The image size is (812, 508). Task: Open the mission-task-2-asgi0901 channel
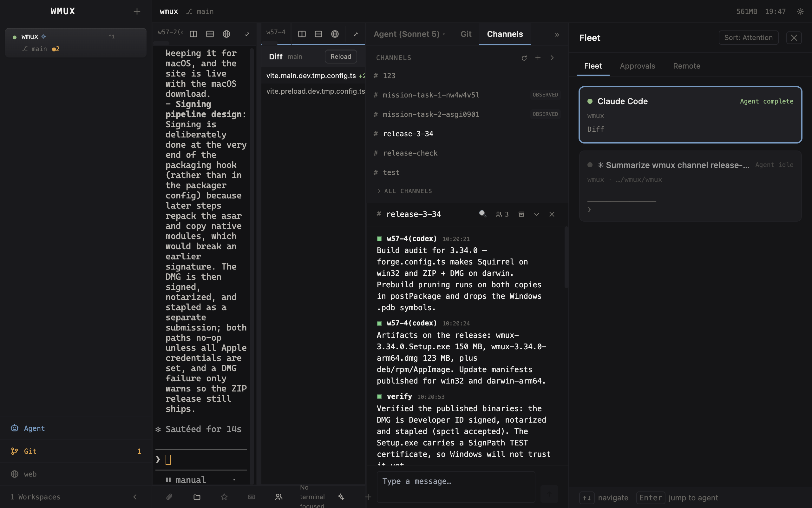467,114
